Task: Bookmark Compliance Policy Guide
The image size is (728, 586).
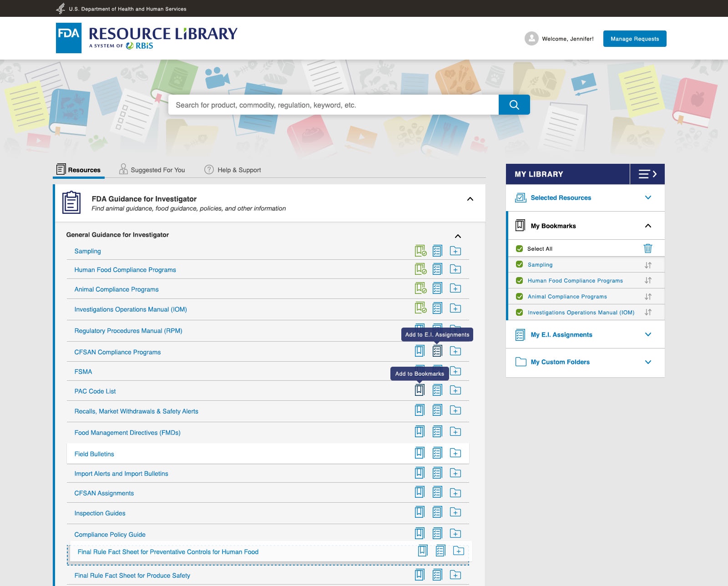Action: pos(420,533)
